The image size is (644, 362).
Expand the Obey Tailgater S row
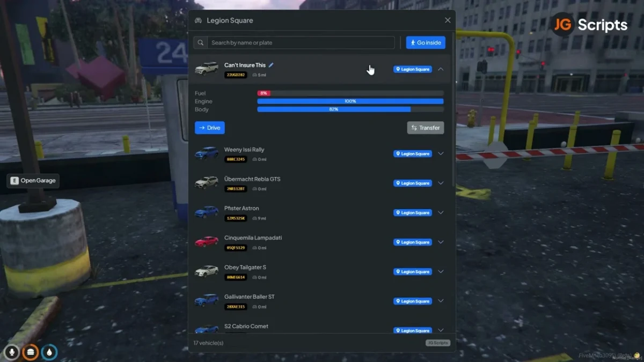pyautogui.click(x=441, y=271)
